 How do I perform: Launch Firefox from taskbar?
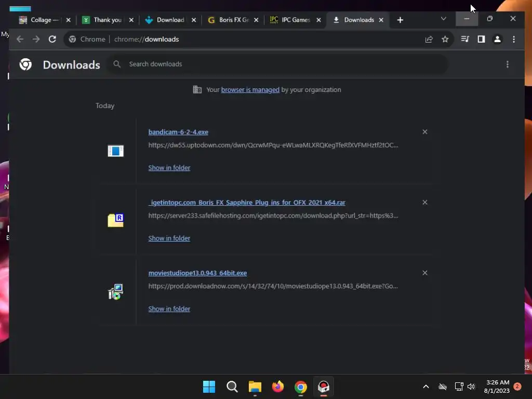pos(278,387)
